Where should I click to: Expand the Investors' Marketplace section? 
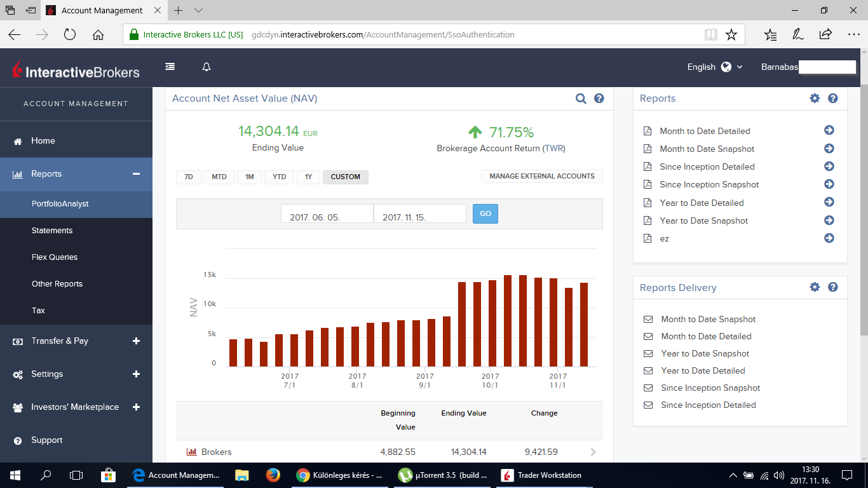point(136,407)
